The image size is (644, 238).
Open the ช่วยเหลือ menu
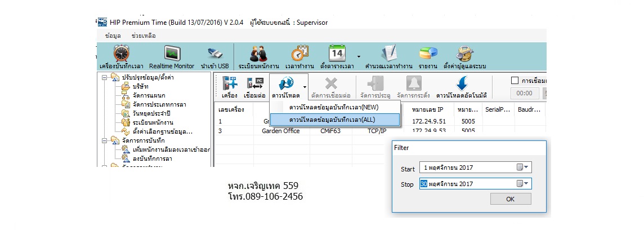tap(144, 36)
